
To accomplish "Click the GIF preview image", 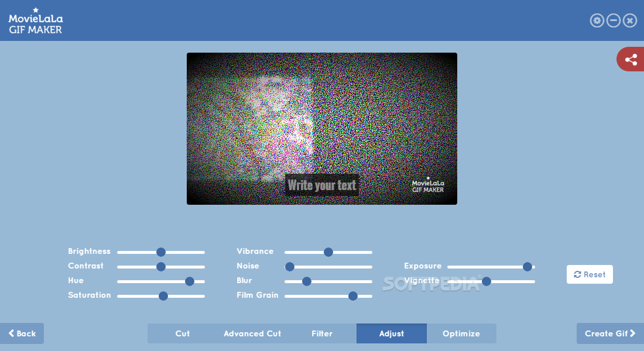I will (x=322, y=129).
